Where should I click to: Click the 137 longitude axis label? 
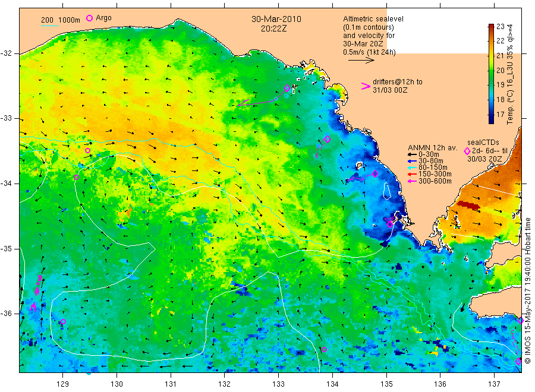494,384
